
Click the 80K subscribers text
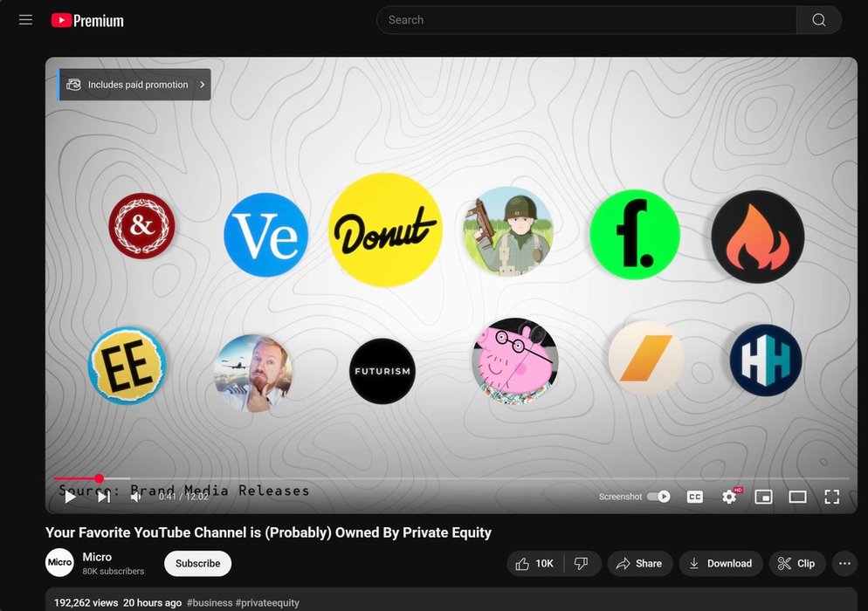click(x=114, y=571)
